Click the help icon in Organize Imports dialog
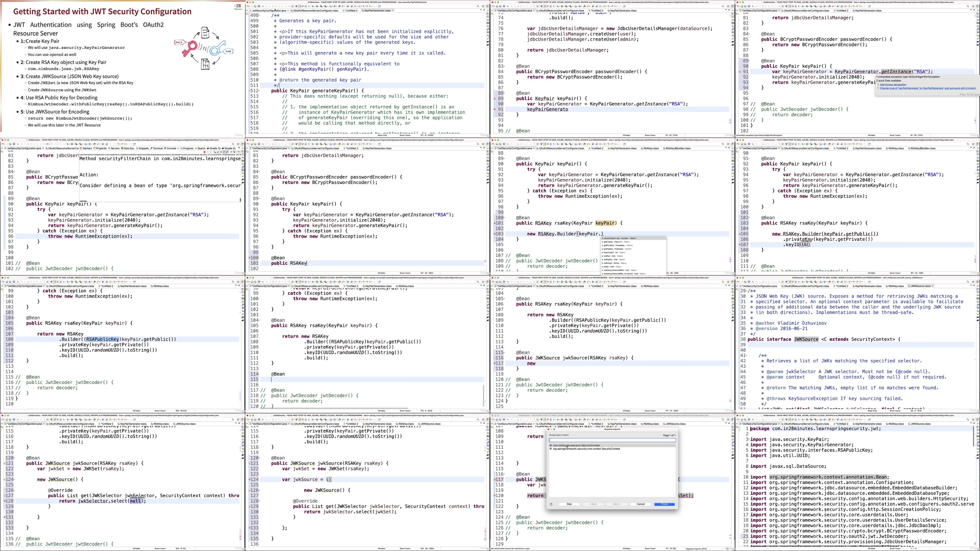This screenshot has height=551, width=980. [551, 504]
